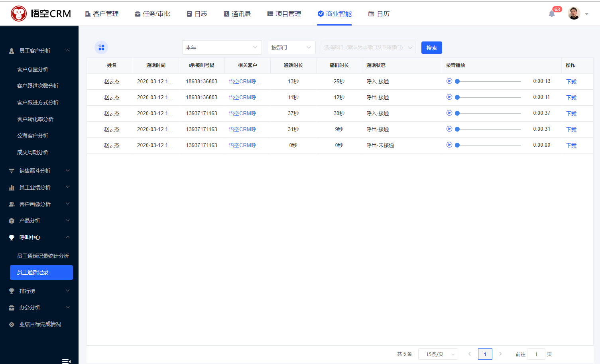Screen dimensions: 600x364
Task: Expand the 办公分析 sidebar section
Action: tap(39, 307)
